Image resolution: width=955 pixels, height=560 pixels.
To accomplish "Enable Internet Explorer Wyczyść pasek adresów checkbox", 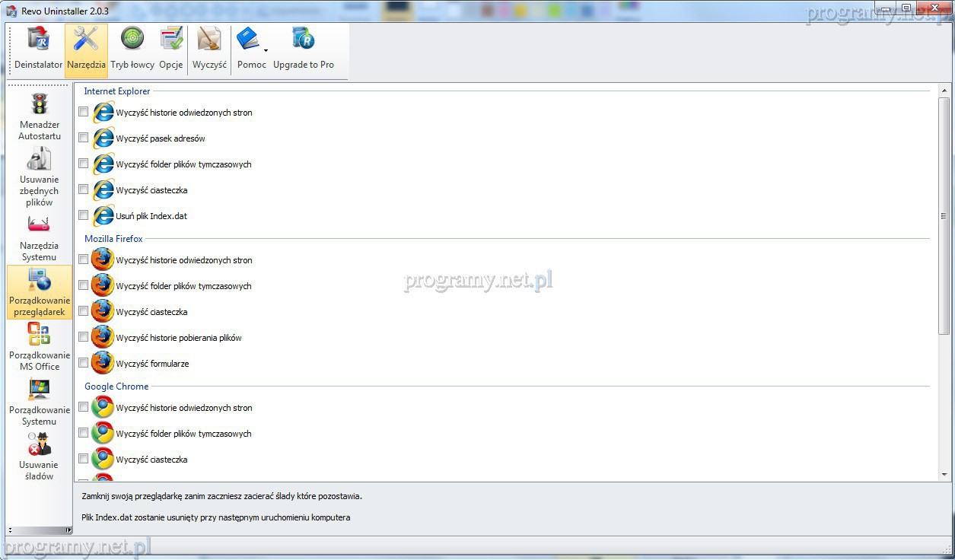I will click(84, 138).
